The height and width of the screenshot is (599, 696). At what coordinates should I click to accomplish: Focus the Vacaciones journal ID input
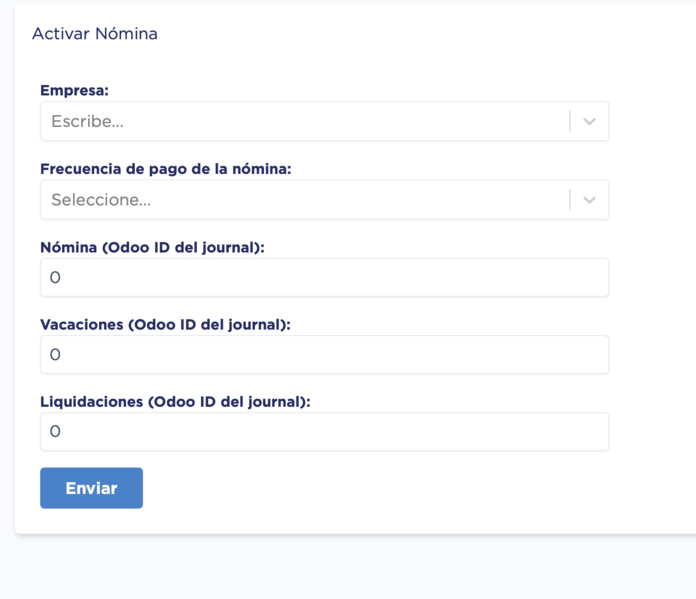(324, 354)
